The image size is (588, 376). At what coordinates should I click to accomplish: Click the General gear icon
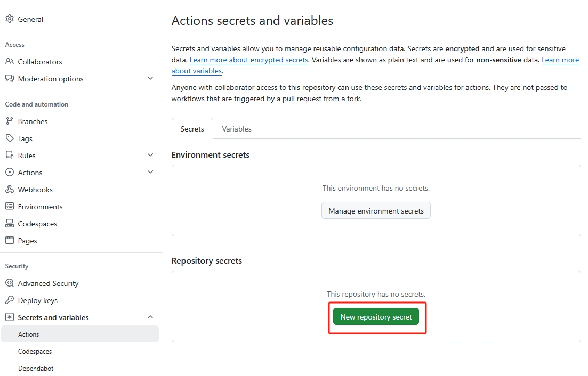click(9, 19)
